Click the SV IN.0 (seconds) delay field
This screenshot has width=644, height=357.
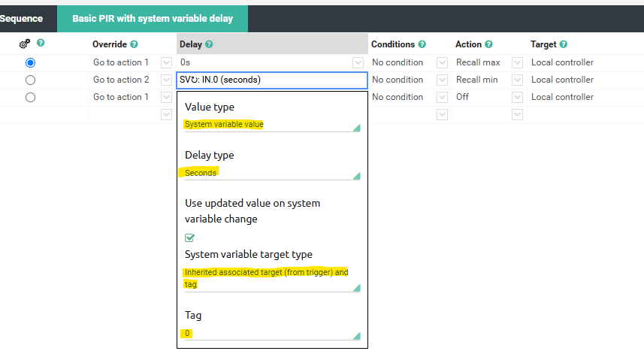[x=272, y=80]
